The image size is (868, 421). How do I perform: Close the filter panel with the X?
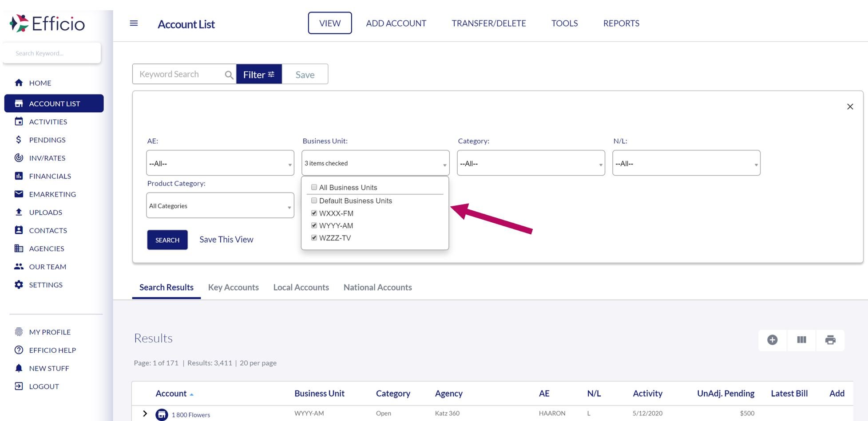point(850,106)
